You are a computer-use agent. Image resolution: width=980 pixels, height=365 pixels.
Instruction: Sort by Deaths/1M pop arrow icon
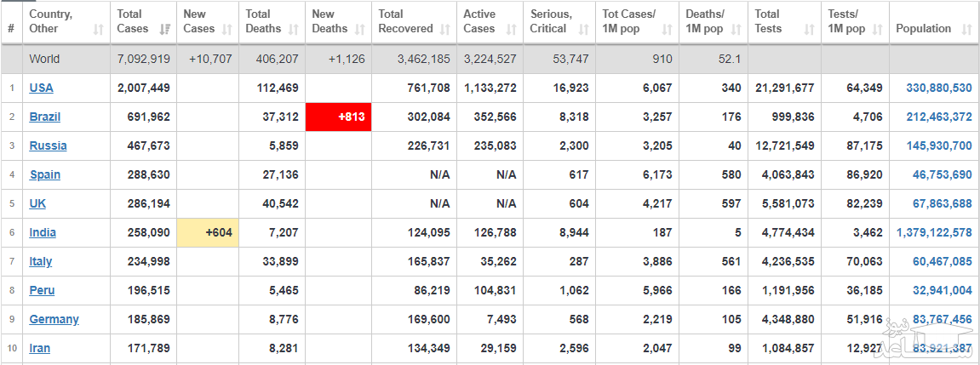(x=736, y=29)
